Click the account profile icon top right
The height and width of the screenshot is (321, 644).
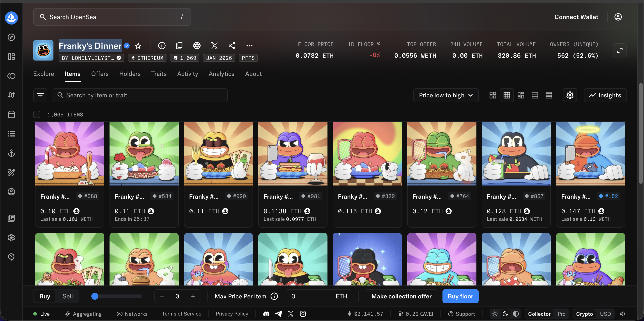(x=618, y=17)
